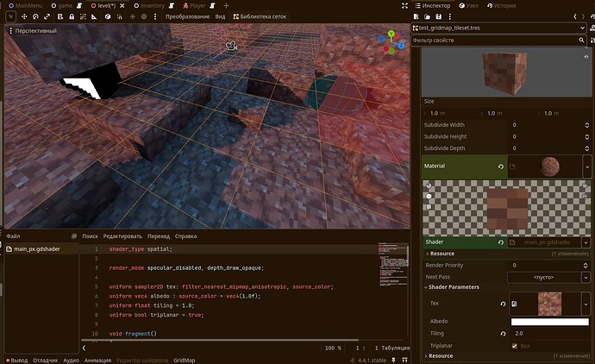Screen dimensions: 595x364
Task: Open the main_px.gdshader Shader dropdown arrow
Action: click(586, 242)
